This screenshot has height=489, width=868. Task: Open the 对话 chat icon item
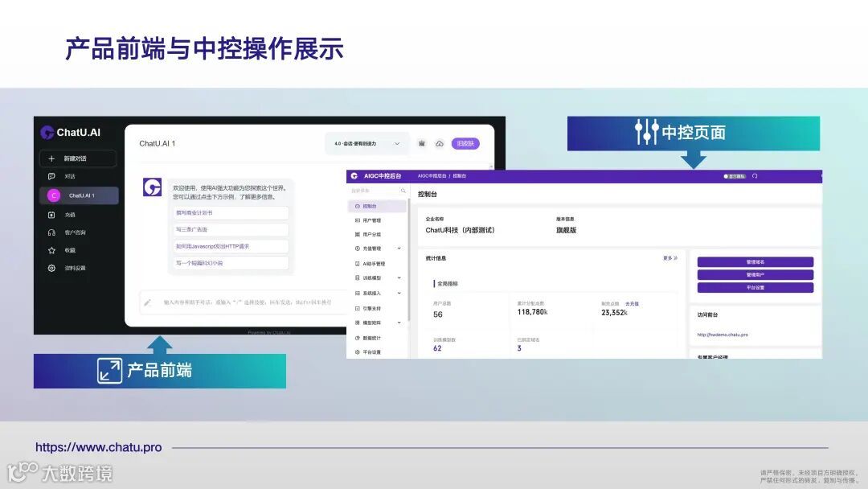[51, 176]
